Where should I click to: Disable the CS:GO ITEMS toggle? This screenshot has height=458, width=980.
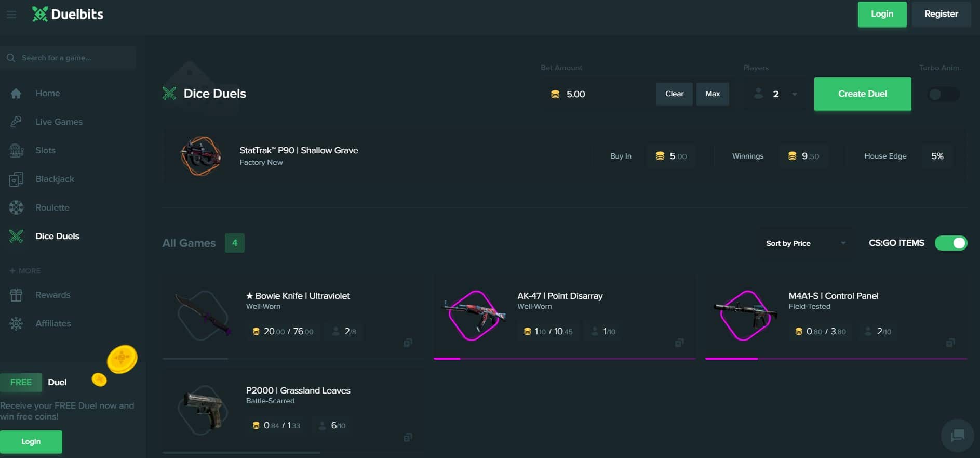(951, 243)
